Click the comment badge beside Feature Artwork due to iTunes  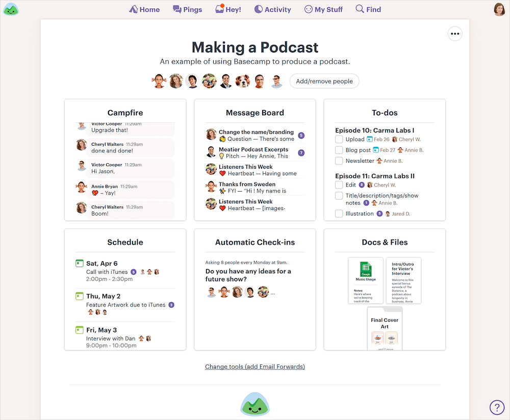point(171,305)
